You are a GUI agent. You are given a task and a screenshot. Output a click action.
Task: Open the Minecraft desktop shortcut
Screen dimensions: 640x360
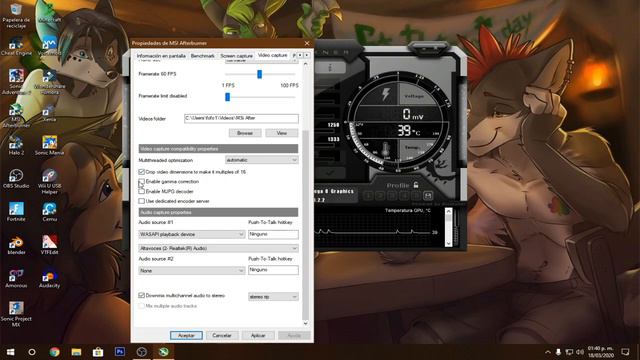tap(49, 12)
